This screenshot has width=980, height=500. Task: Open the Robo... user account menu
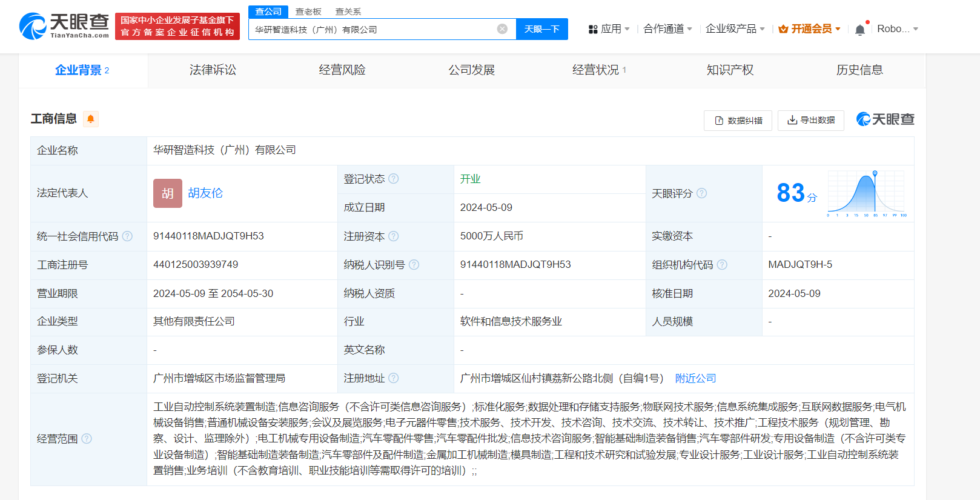(898, 29)
